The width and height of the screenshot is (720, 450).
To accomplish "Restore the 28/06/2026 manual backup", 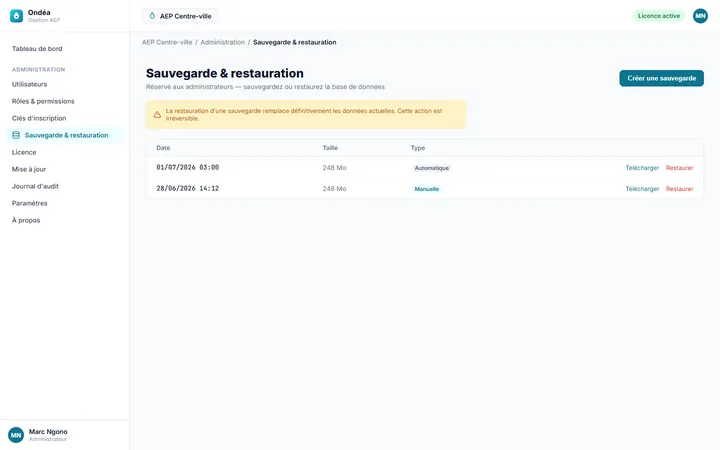I will (x=680, y=189).
